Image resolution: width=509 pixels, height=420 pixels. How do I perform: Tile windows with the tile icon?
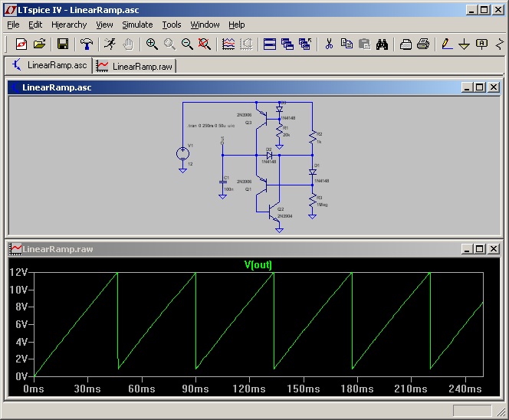(269, 44)
